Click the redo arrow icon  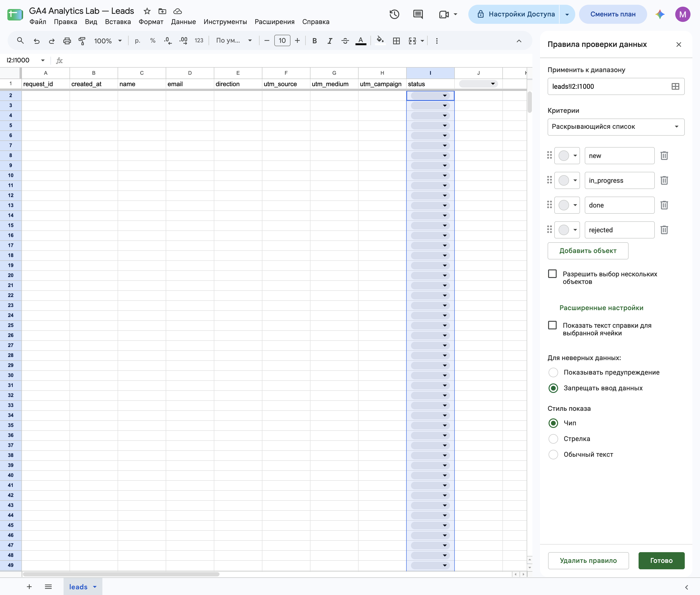pos(52,41)
